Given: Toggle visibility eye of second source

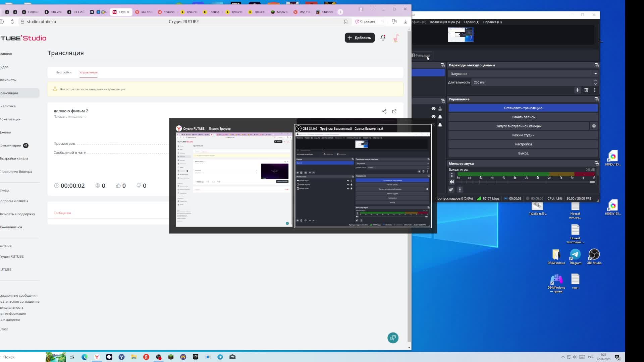Looking at the screenshot, I should click(x=433, y=117).
